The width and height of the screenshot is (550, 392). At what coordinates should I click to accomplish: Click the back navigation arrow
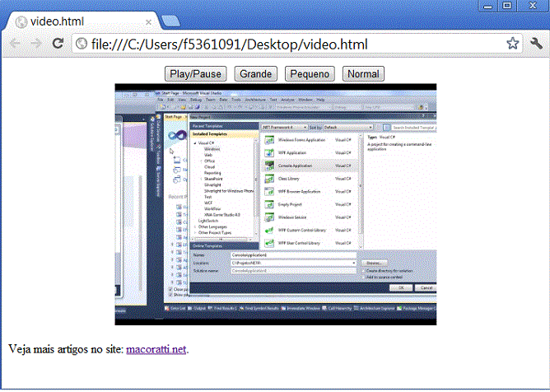pyautogui.click(x=15, y=44)
